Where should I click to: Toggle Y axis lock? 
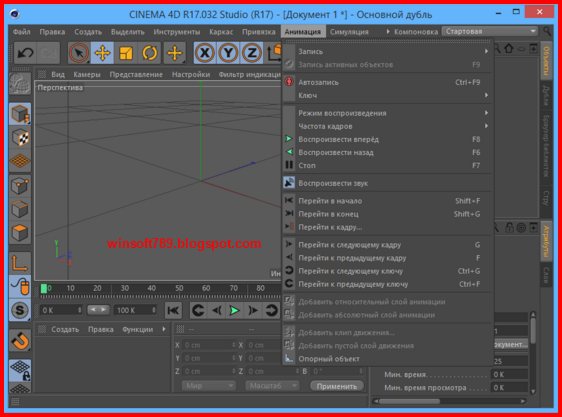tap(228, 53)
